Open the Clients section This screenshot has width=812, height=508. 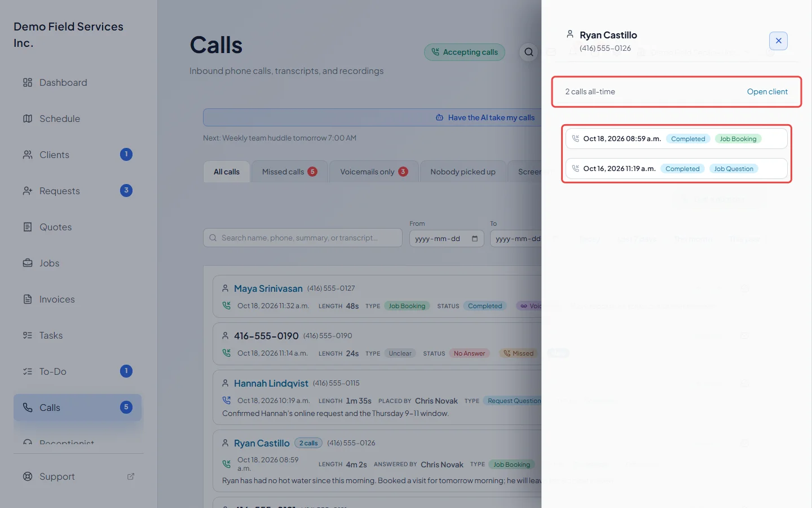(x=78, y=155)
